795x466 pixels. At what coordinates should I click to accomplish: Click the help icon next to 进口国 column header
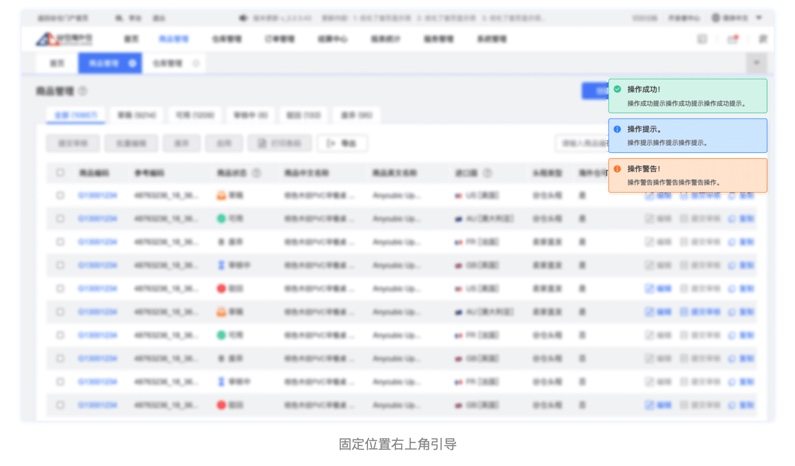tap(487, 173)
